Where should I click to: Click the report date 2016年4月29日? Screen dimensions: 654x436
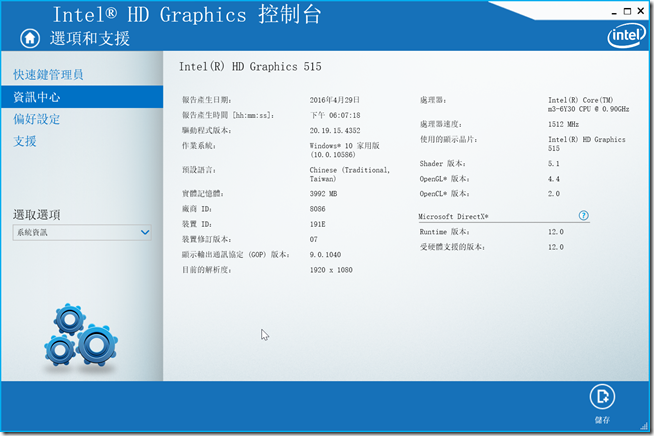tap(335, 100)
